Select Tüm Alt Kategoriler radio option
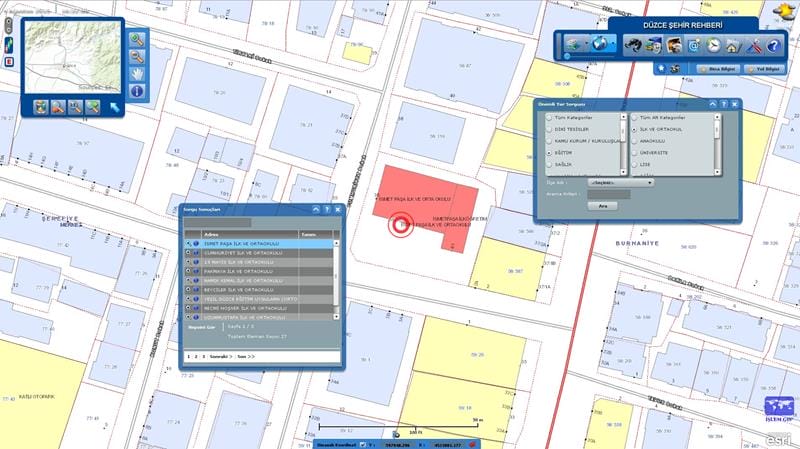Screen dimensions: 800x449 [x=635, y=117]
